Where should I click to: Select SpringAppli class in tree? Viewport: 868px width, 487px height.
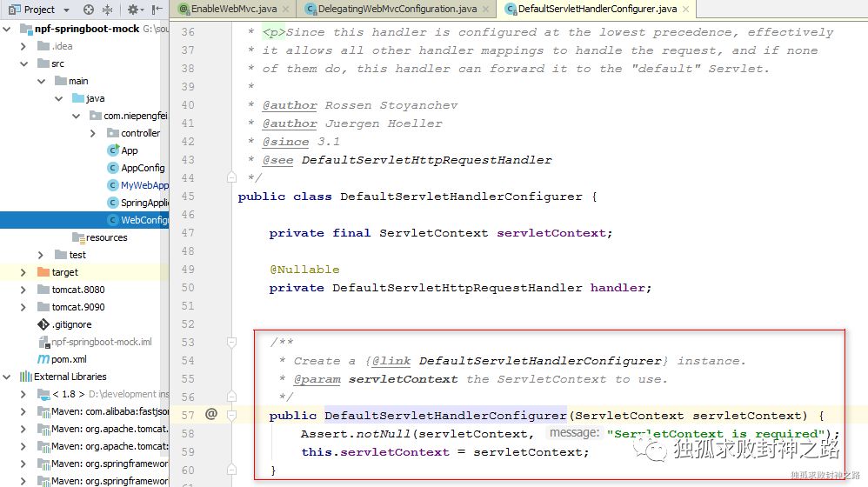144,203
